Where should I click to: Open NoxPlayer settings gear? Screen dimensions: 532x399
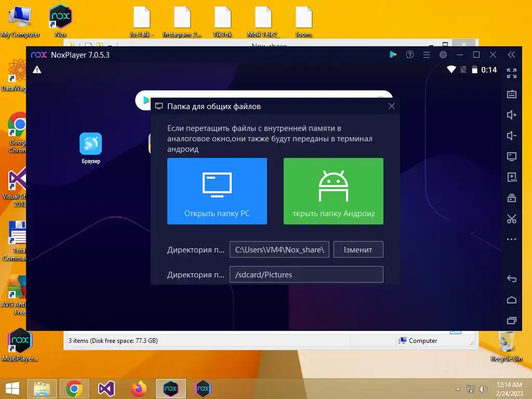click(x=443, y=55)
